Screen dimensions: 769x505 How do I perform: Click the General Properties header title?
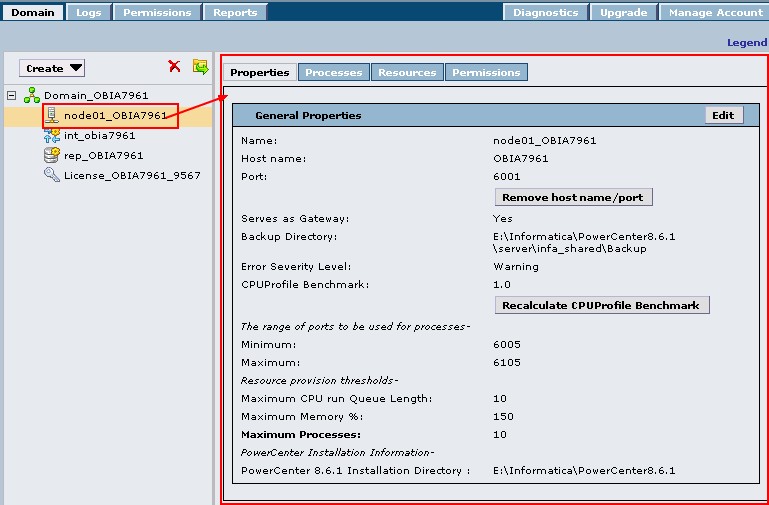[308, 115]
